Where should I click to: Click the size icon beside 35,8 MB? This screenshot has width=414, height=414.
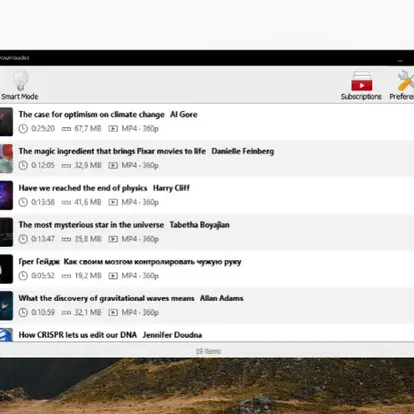pos(66,239)
